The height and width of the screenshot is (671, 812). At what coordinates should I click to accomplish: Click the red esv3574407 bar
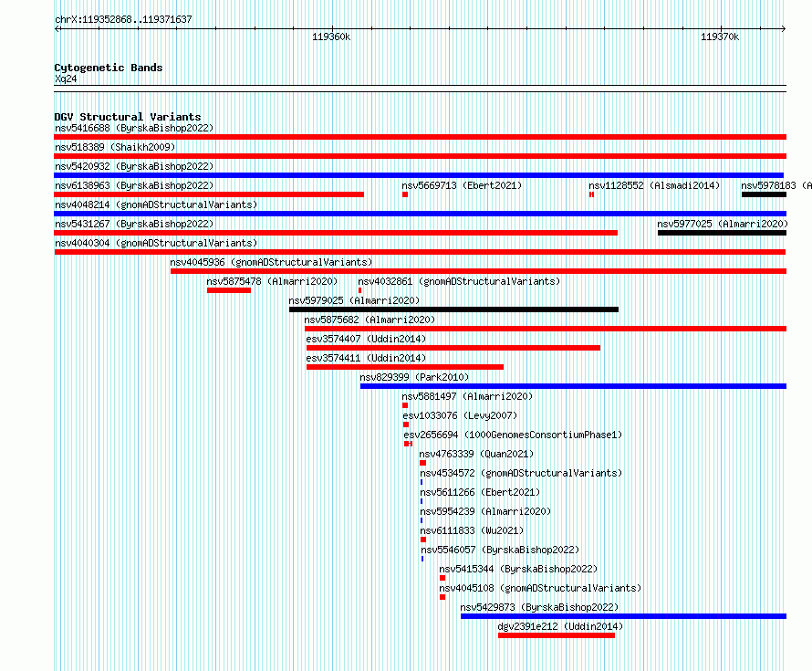point(453,348)
